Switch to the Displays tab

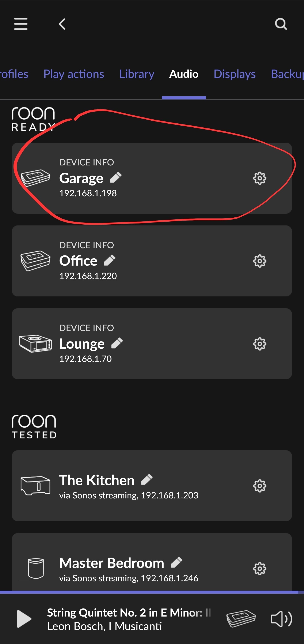point(234,74)
